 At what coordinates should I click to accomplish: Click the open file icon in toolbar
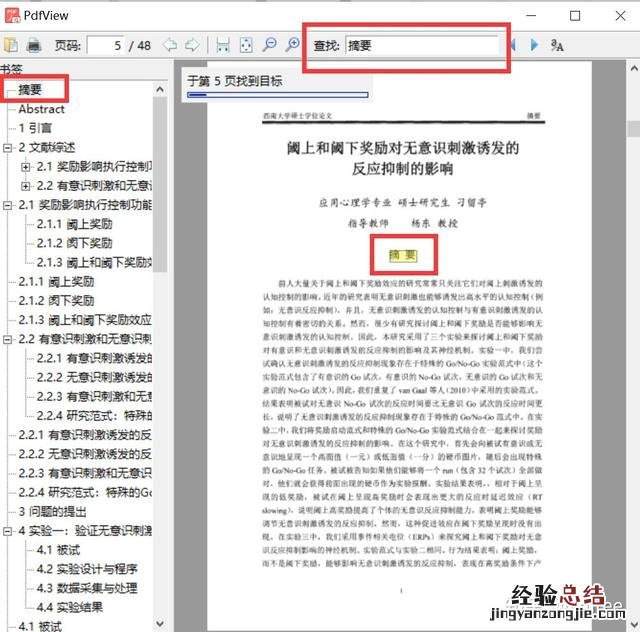point(11,45)
